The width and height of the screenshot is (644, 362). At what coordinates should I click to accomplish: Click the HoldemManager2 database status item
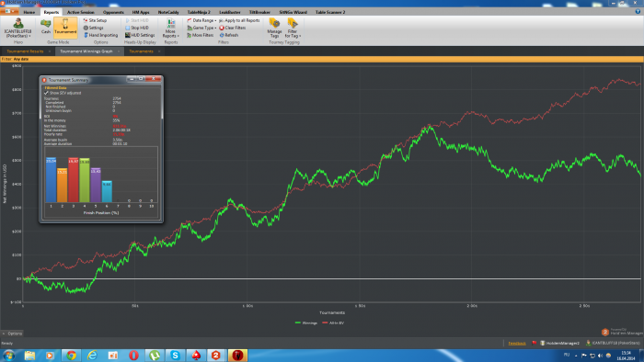tap(559, 343)
